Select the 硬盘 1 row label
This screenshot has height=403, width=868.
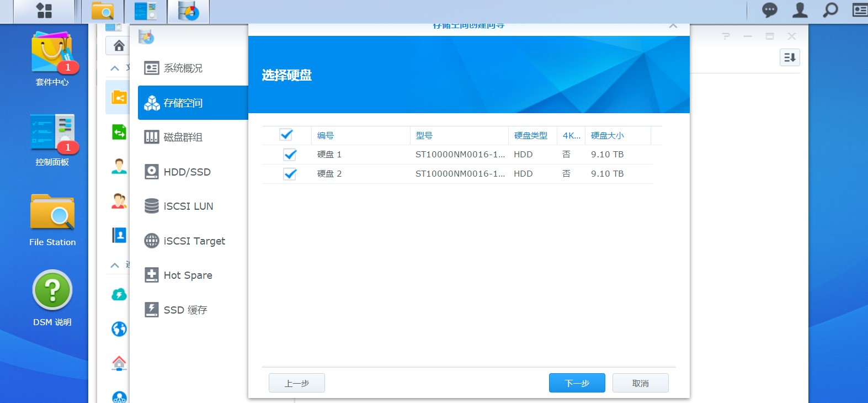pos(329,155)
